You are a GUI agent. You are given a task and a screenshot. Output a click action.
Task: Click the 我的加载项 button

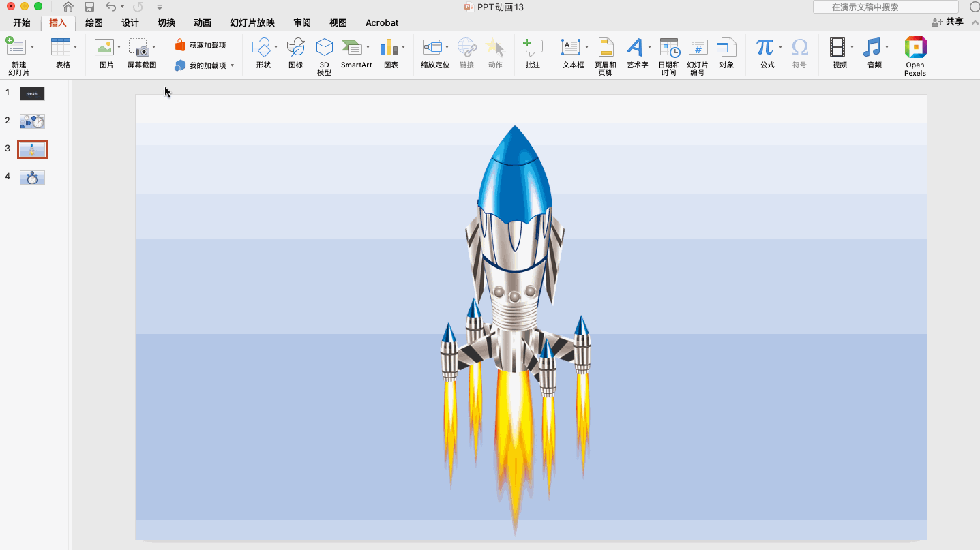click(x=201, y=65)
